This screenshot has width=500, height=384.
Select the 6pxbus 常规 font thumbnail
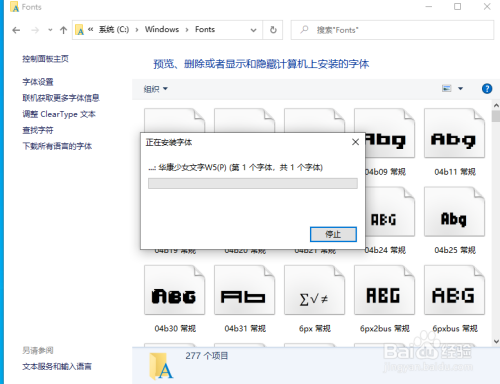(x=454, y=290)
